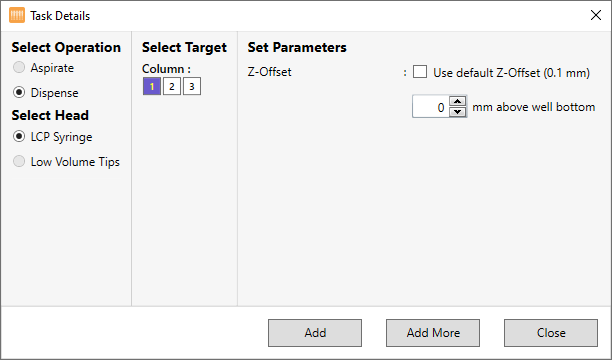Select LCP Syringe head
The height and width of the screenshot is (360, 612).
[x=19, y=136]
